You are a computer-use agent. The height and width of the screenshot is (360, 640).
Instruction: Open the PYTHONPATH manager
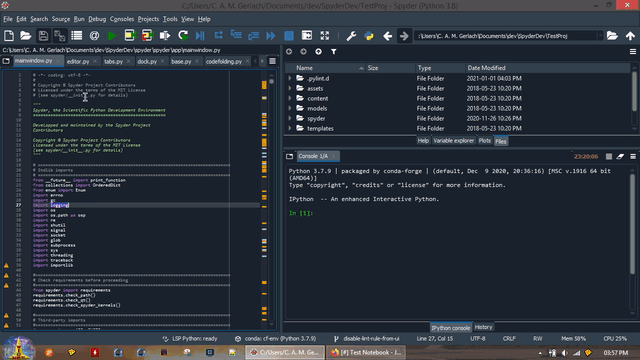[369, 36]
